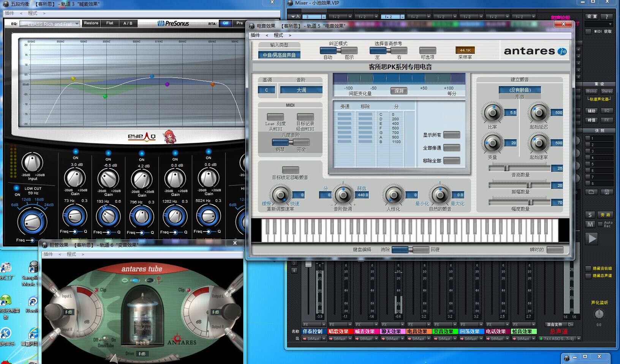The height and width of the screenshot is (364, 620).
Task: Open the EQ preset dropdown showing EBASS Rich
Action: 50,24
